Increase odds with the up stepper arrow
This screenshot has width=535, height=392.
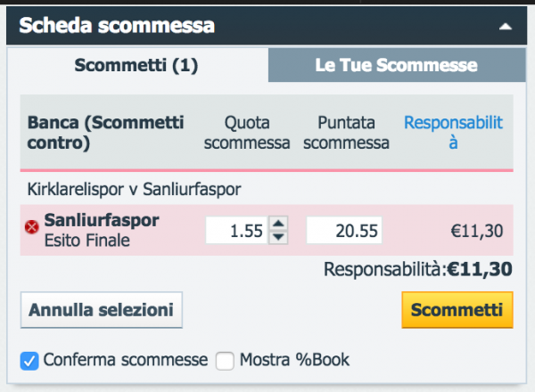coord(278,224)
